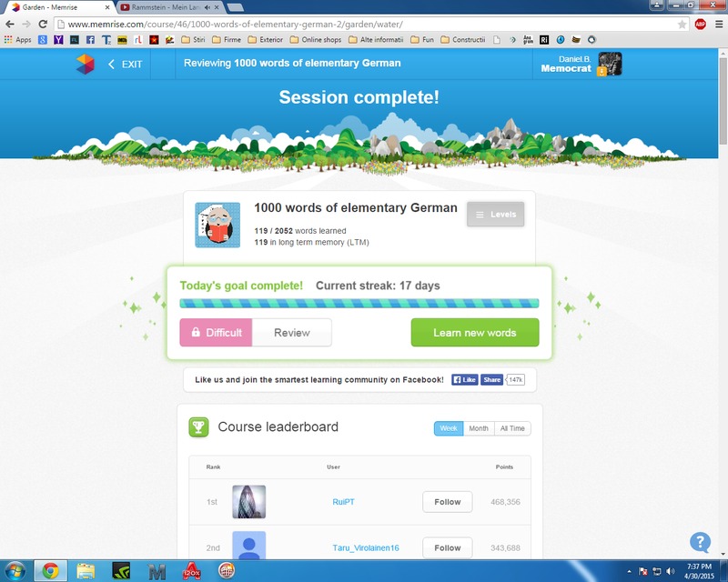Open a new browser tab
This screenshot has width=728, height=582.
(x=236, y=7)
